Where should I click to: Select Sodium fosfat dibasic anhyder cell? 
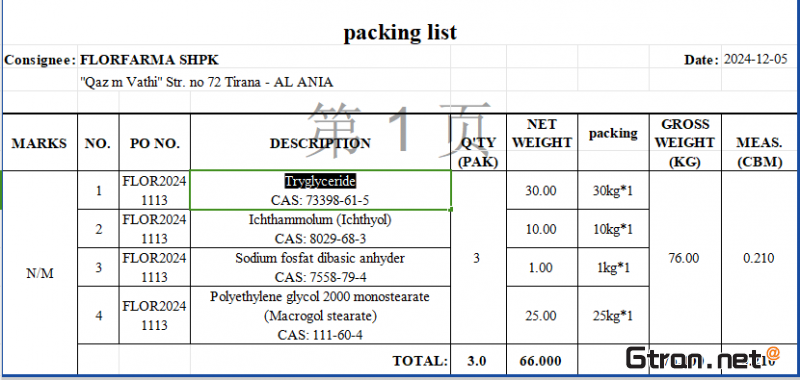(320, 267)
